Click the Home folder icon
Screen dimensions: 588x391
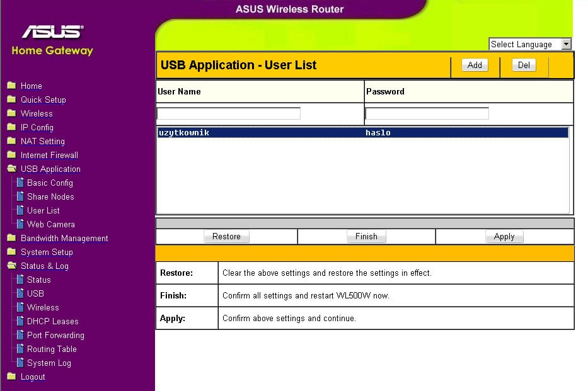pyautogui.click(x=11, y=86)
